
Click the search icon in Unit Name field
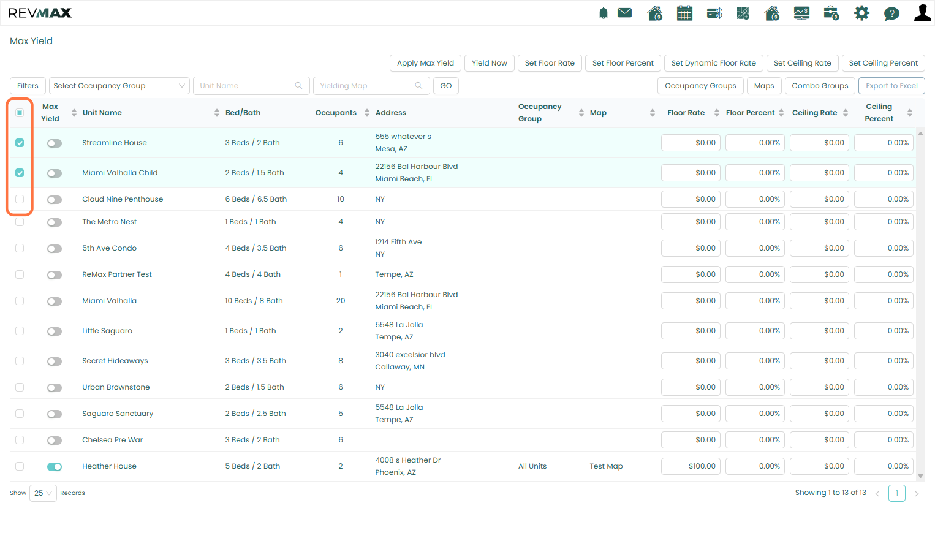click(x=298, y=86)
